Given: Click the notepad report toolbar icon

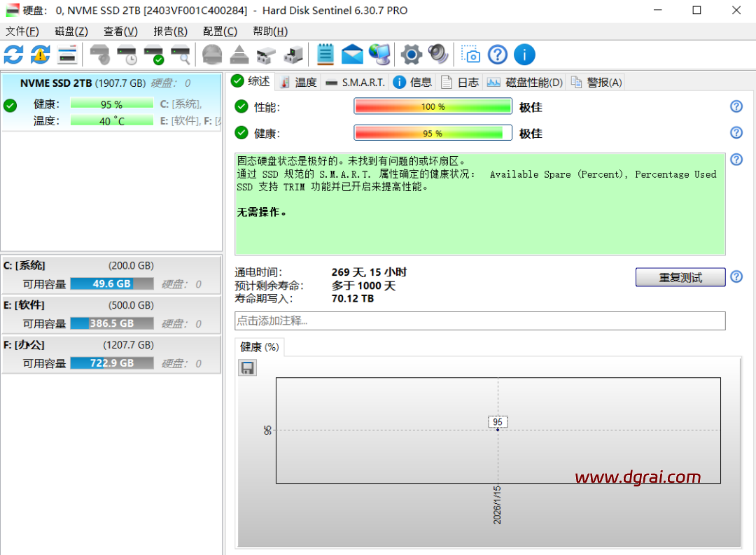Looking at the screenshot, I should tap(325, 55).
